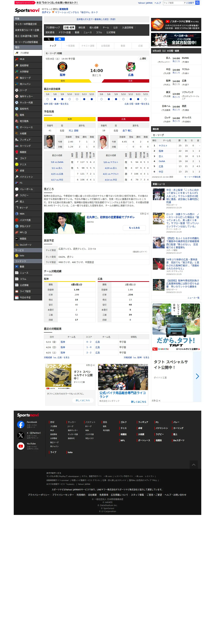Open 5/8 vs.DeNA game result link

point(57,162)
